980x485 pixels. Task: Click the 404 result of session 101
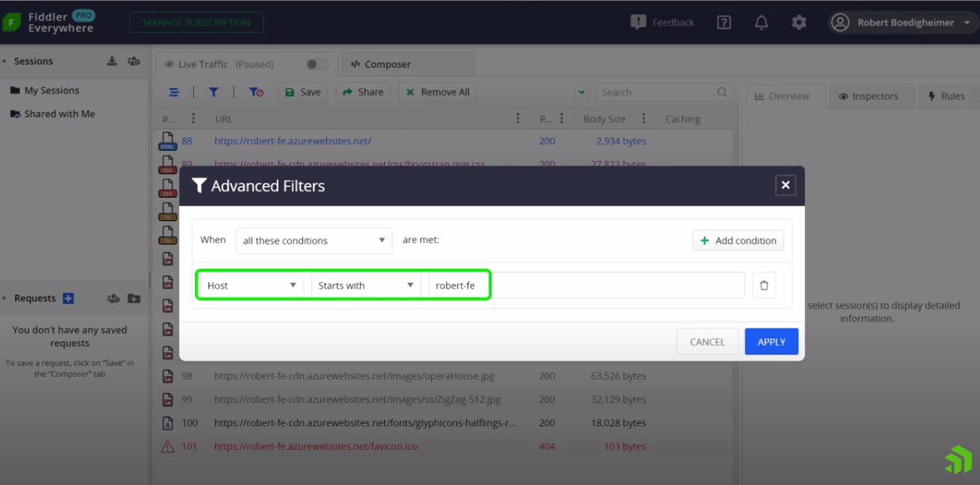coord(546,446)
